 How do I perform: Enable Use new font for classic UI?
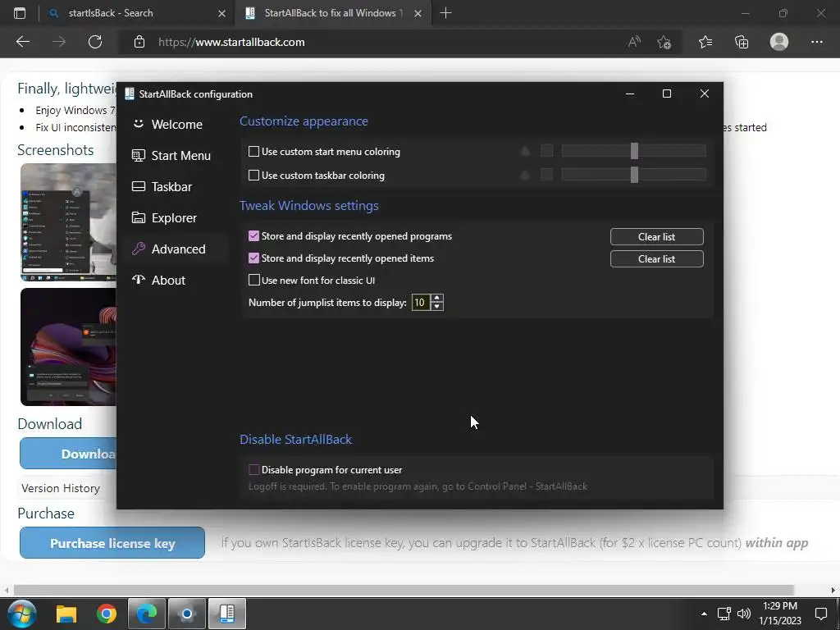[x=254, y=280]
